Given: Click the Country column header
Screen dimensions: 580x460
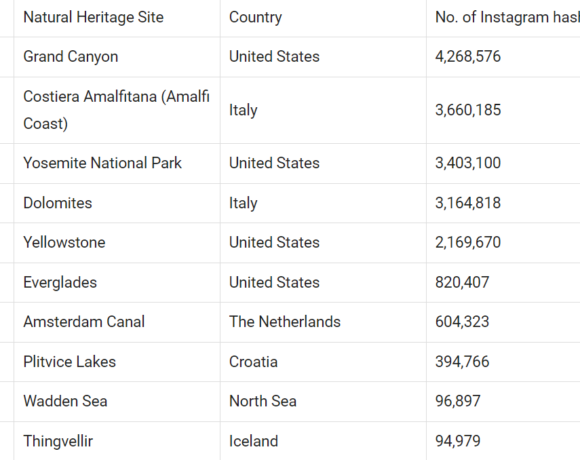Looking at the screenshot, I should [323, 18].
